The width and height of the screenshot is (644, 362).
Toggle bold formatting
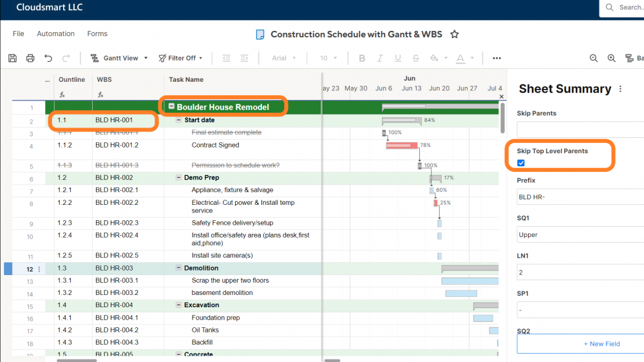pyautogui.click(x=362, y=58)
